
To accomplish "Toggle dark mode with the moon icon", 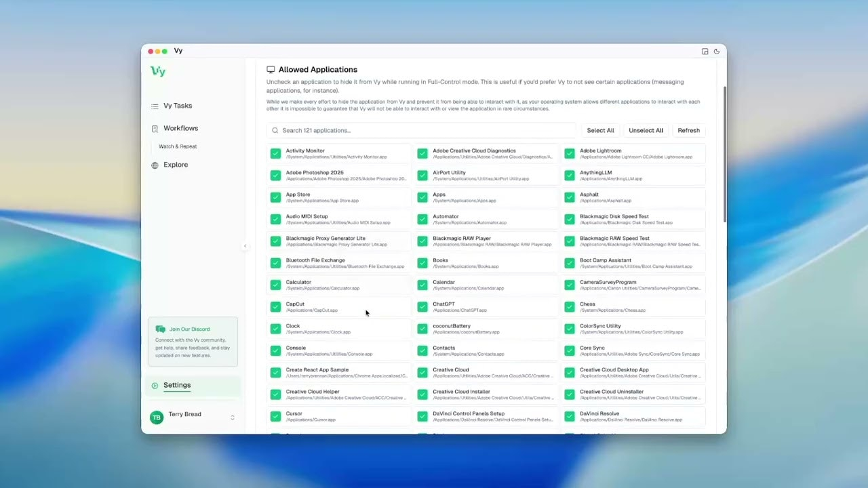I will 717,52.
